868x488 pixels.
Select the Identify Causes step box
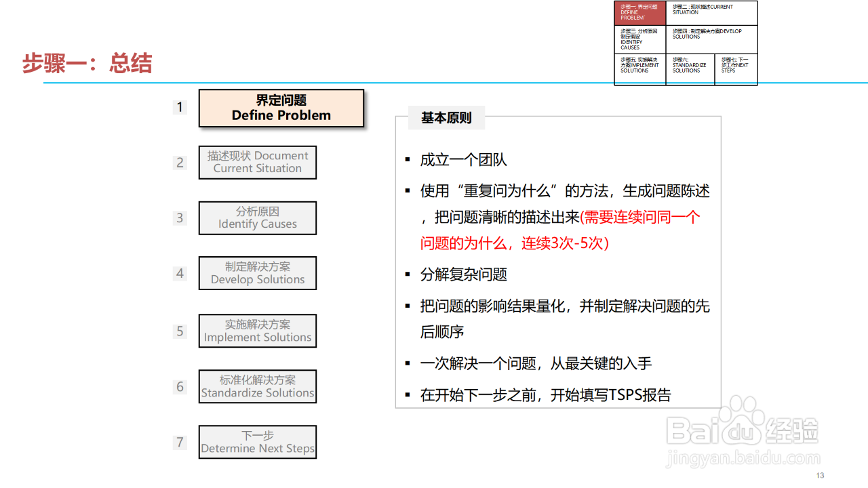258,218
